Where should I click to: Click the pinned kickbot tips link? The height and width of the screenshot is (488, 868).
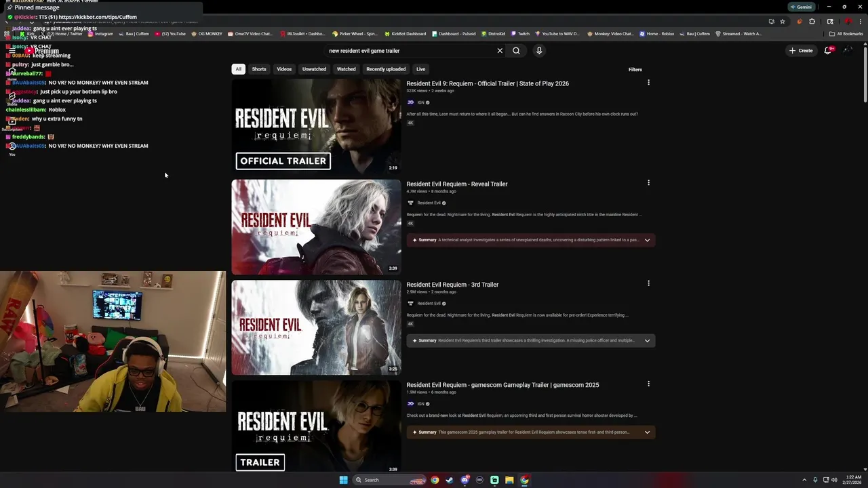click(98, 17)
